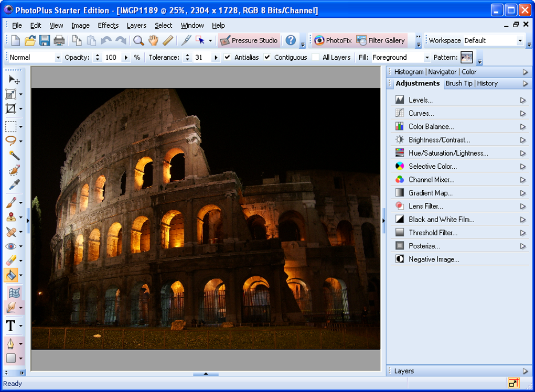Pick the Color Pickup eyedropper tool
The height and width of the screenshot is (392, 535).
tap(14, 185)
